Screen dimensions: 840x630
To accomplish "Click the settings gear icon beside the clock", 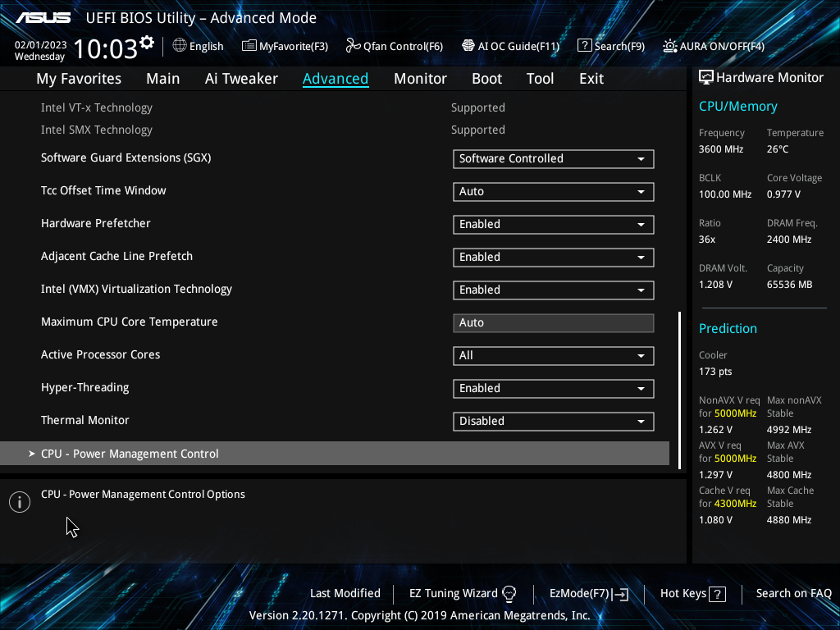I will [x=147, y=43].
